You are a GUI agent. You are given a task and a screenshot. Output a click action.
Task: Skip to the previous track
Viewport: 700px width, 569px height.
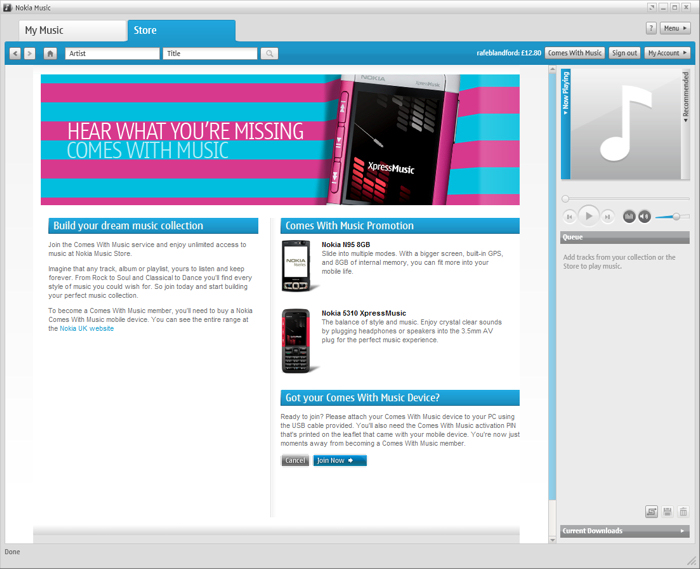pos(570,216)
